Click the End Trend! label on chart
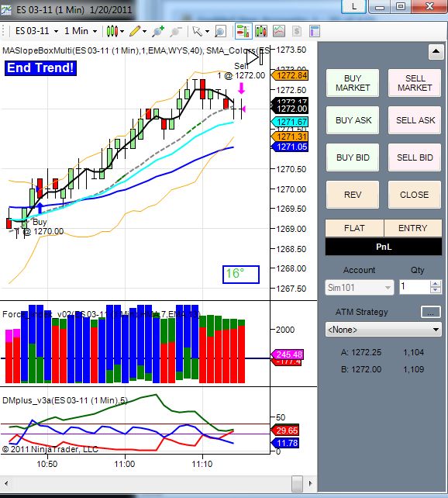The image size is (448, 498). click(x=40, y=68)
